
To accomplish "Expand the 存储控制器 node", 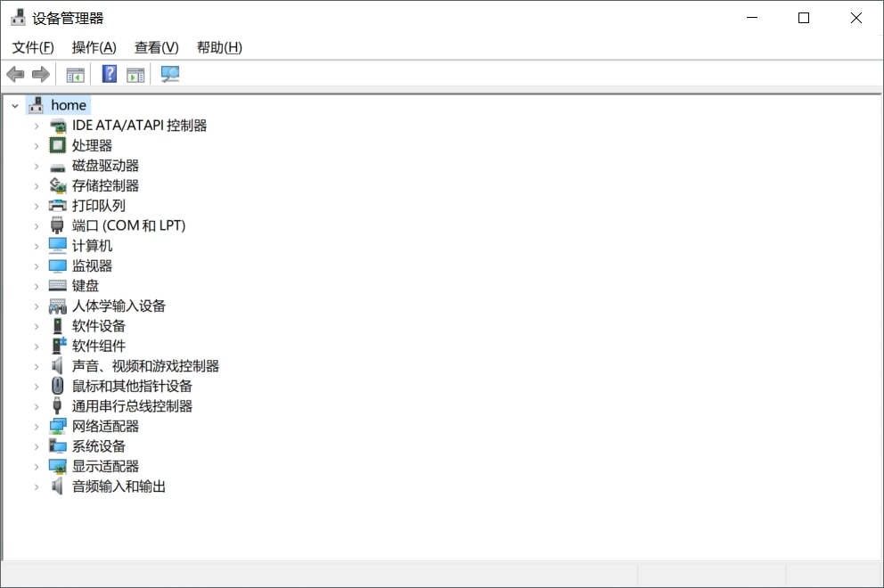I will coord(37,186).
